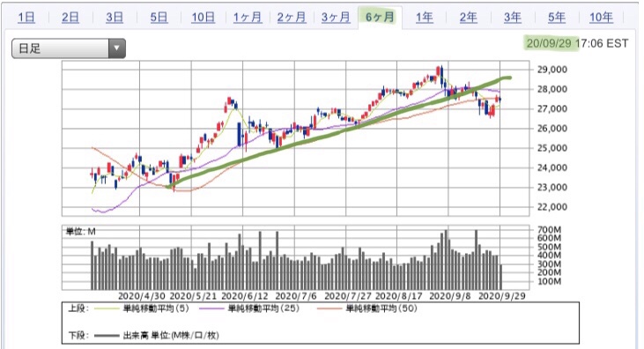Switch chart to the 1年 range
Screen dimensions: 644x349
coord(425,18)
